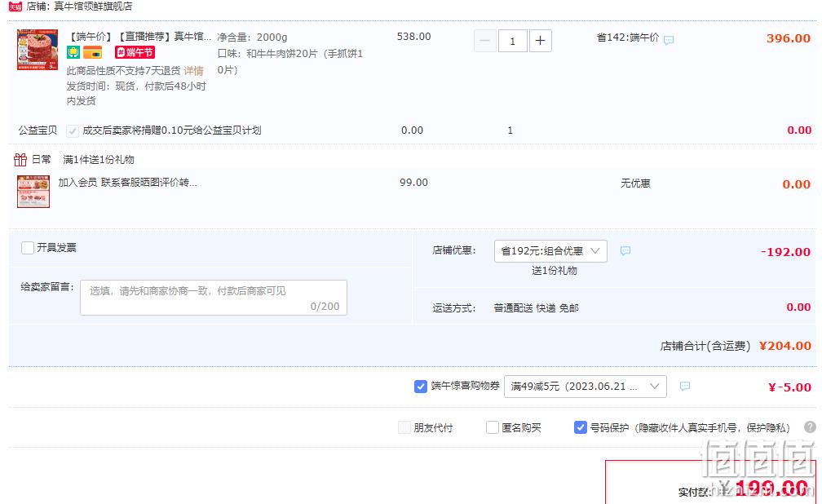Click the green shield service icon
822x504 pixels.
coord(73,52)
